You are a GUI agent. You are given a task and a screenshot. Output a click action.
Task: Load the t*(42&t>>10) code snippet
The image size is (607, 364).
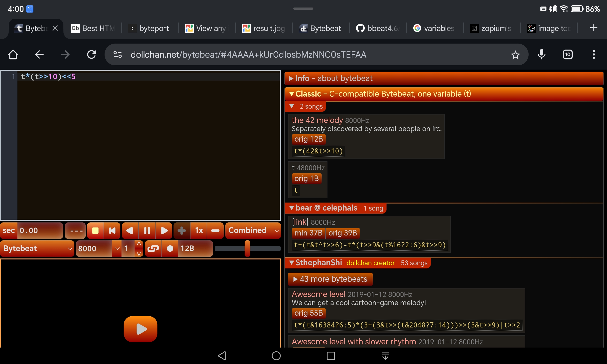tap(318, 151)
